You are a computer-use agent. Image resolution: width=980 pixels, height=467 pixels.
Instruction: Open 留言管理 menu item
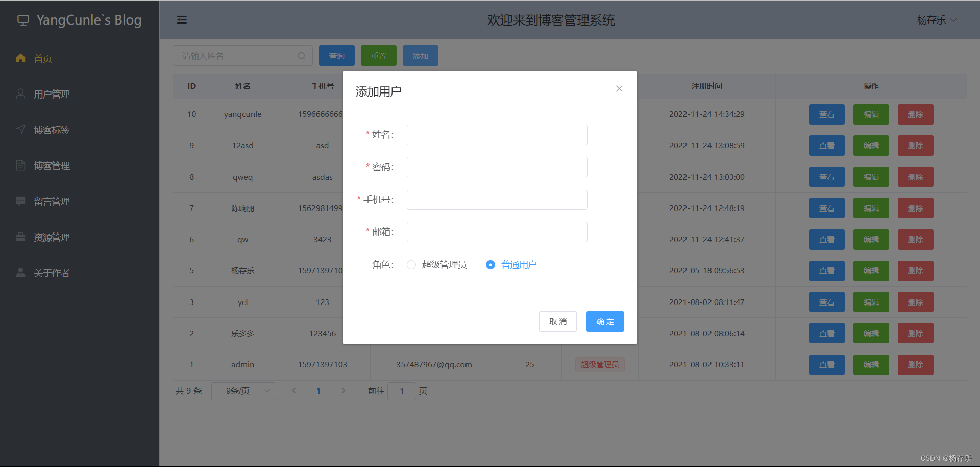click(x=80, y=201)
